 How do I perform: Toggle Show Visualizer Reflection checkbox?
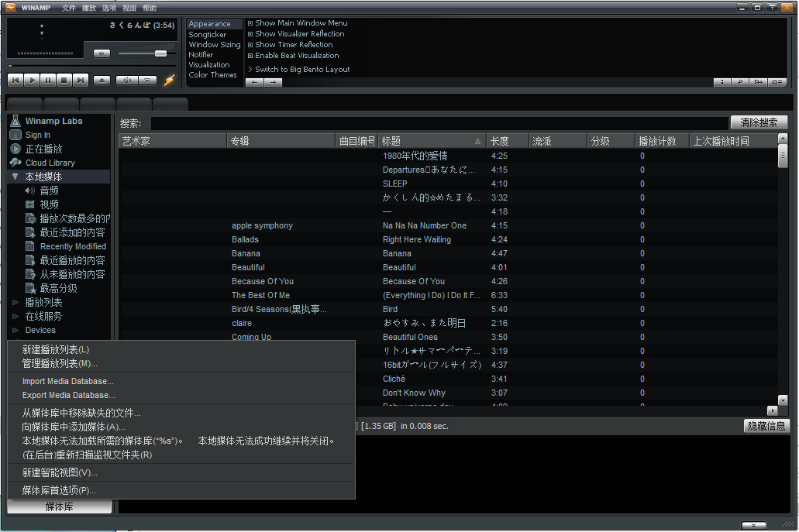coord(250,34)
